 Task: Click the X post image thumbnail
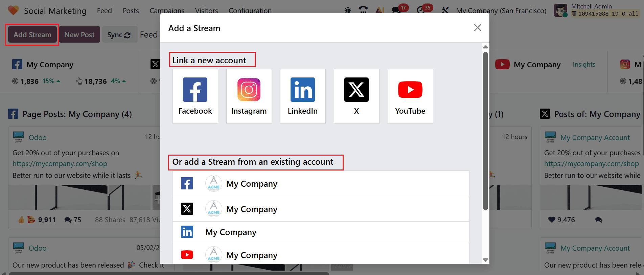point(591,197)
